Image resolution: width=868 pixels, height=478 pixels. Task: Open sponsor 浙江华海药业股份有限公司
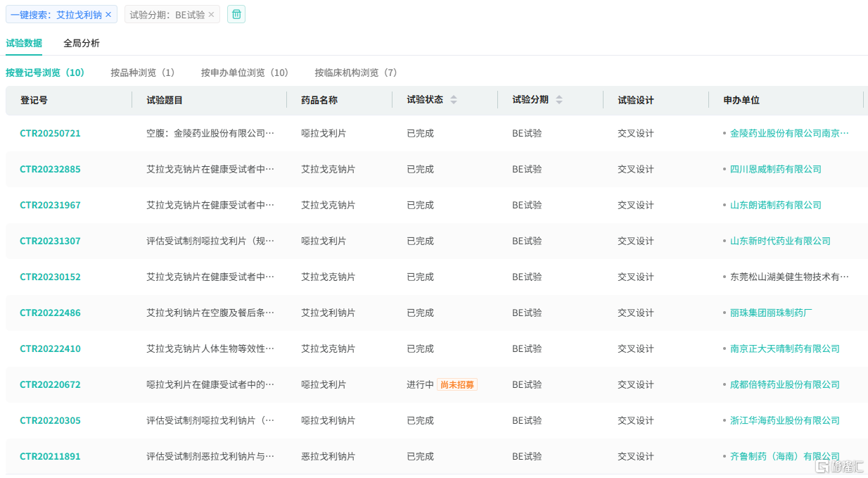point(785,420)
